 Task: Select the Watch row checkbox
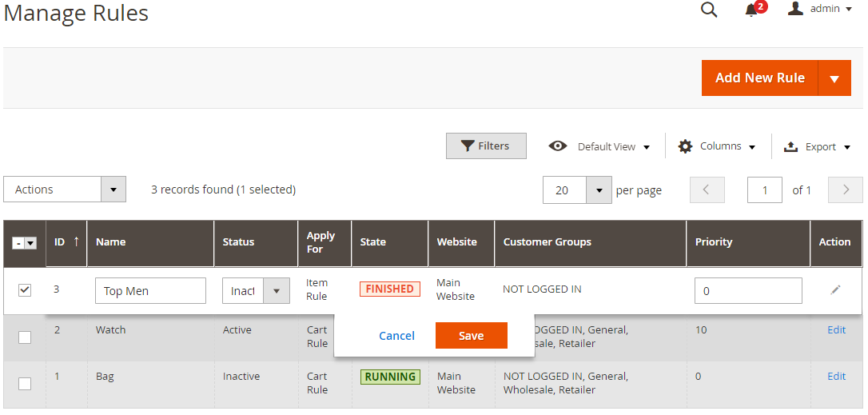pos(25,337)
